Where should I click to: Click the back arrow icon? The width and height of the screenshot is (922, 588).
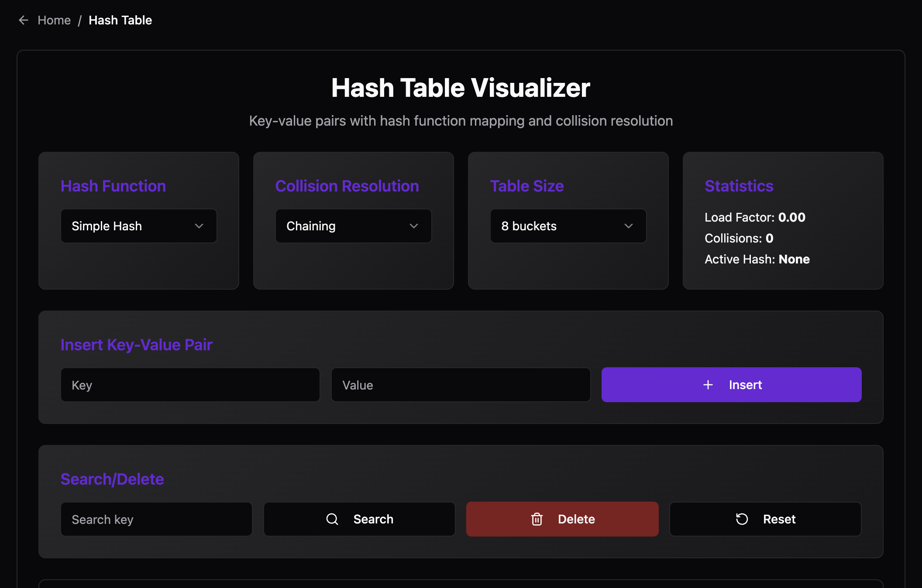pos(24,20)
